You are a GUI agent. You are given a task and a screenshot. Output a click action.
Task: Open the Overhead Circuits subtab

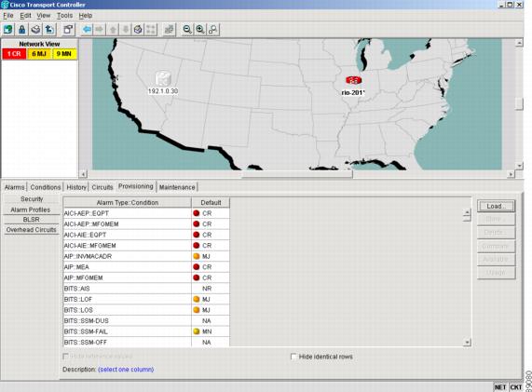(x=32, y=230)
